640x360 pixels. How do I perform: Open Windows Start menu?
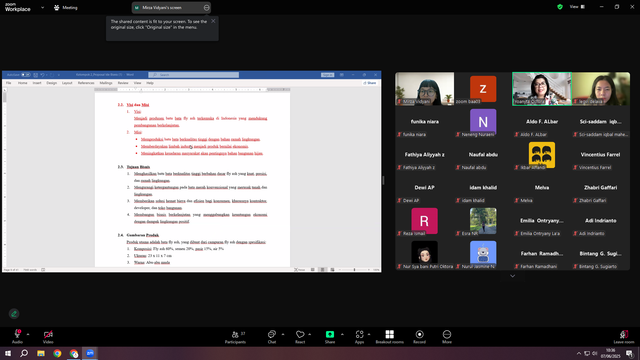pyautogui.click(x=8, y=353)
